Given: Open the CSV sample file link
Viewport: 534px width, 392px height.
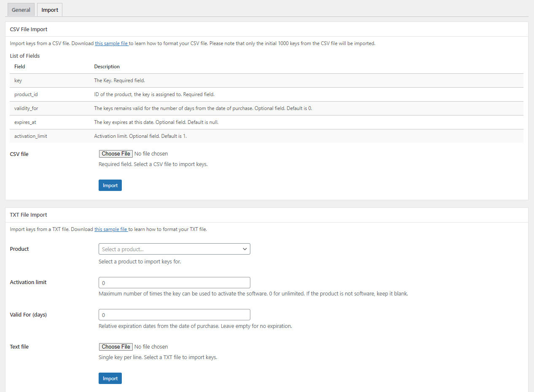Looking at the screenshot, I should (111, 43).
